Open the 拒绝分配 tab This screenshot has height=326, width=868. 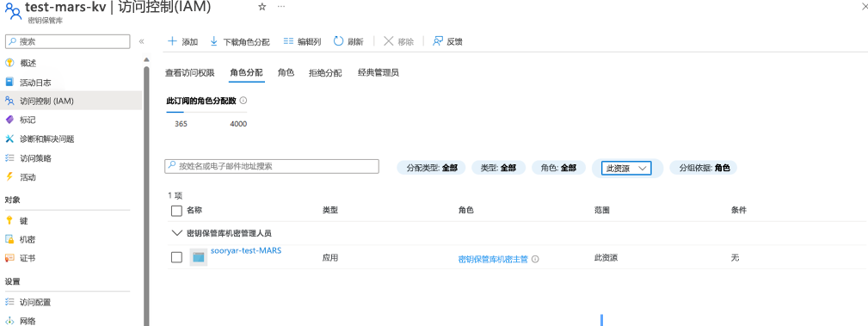click(325, 73)
